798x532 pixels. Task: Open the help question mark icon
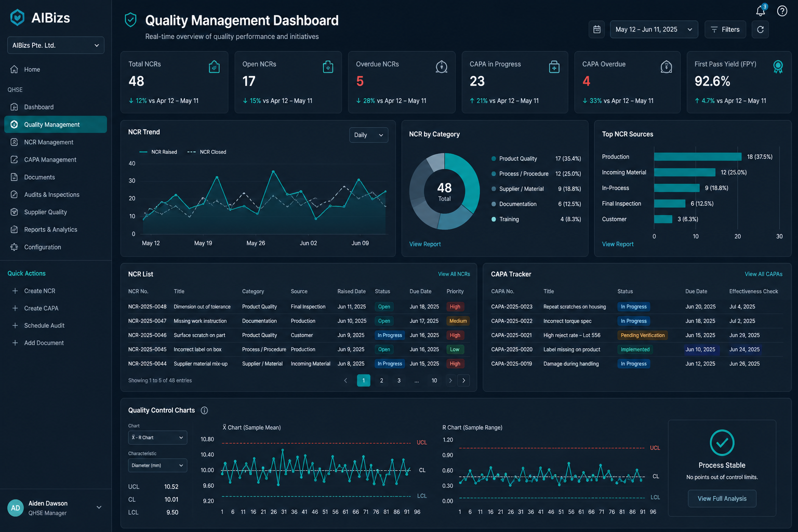tap(782, 11)
